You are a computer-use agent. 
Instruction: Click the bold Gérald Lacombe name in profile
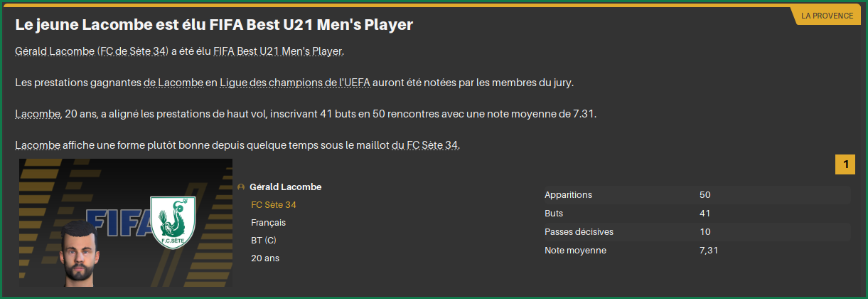click(x=286, y=187)
